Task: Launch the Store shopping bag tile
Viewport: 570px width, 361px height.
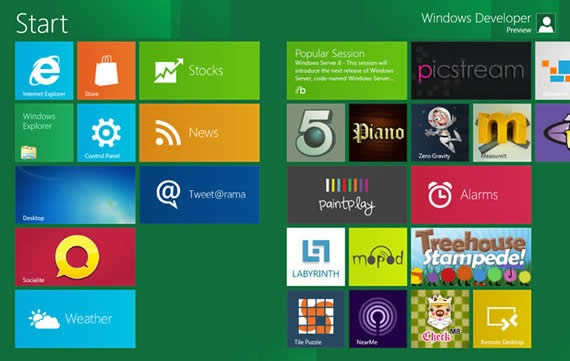Action: (106, 71)
